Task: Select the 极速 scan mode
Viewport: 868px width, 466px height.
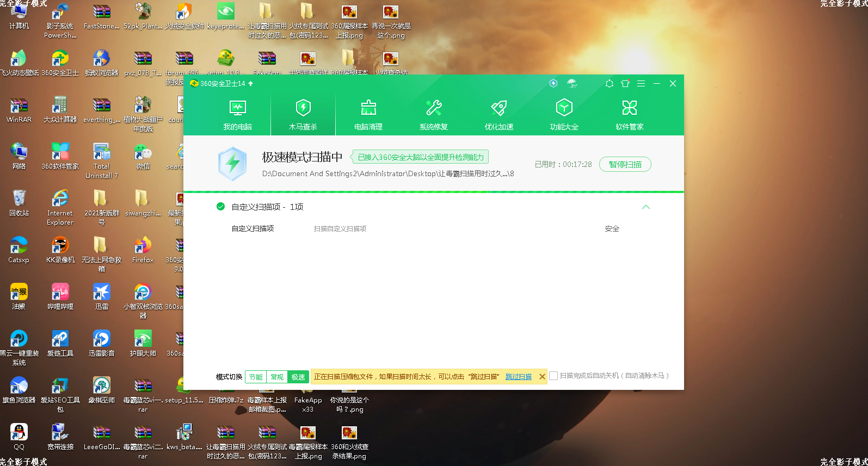Action: [298, 377]
